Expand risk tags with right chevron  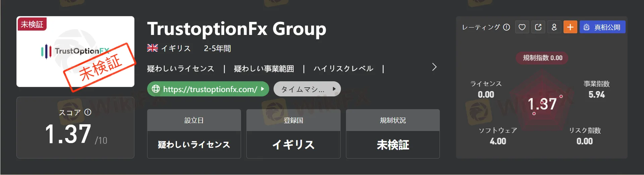tap(434, 67)
